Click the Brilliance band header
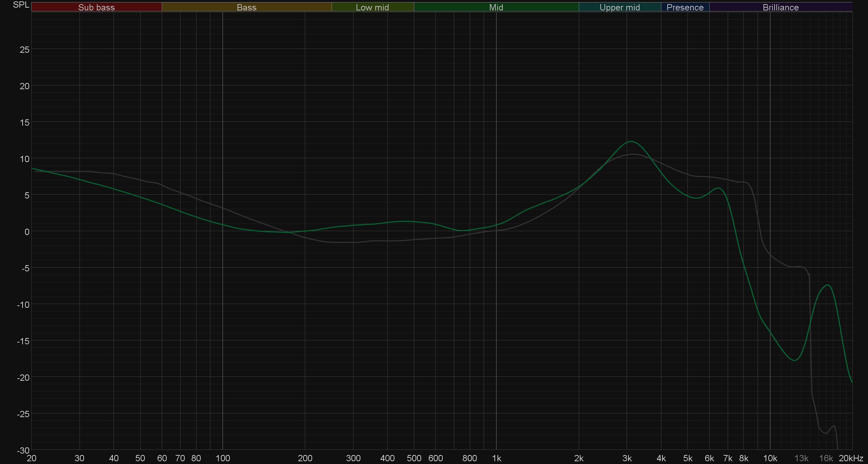Viewport: 868px width, 464px height. tap(781, 7)
